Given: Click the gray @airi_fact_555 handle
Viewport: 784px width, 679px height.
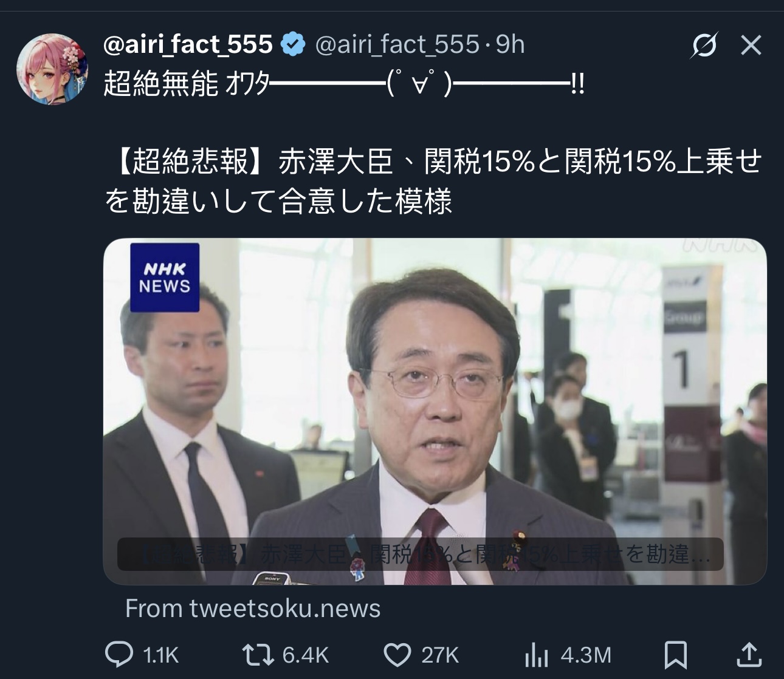Looking at the screenshot, I should click(397, 44).
